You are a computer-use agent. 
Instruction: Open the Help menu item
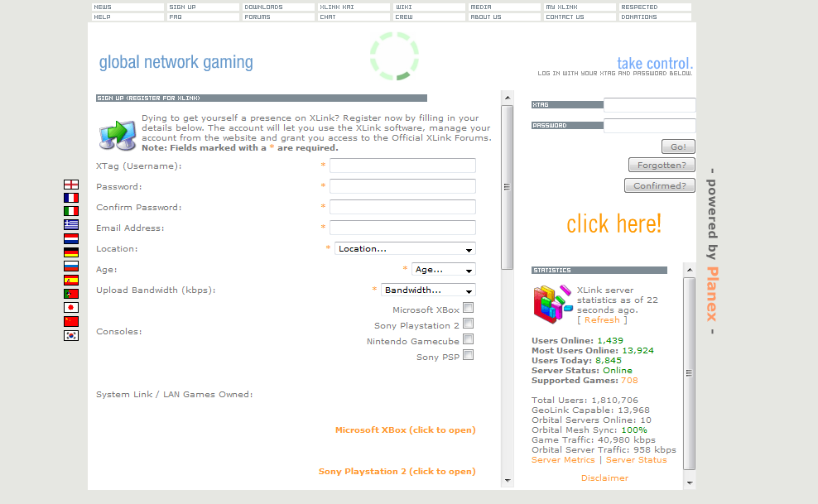click(x=128, y=17)
